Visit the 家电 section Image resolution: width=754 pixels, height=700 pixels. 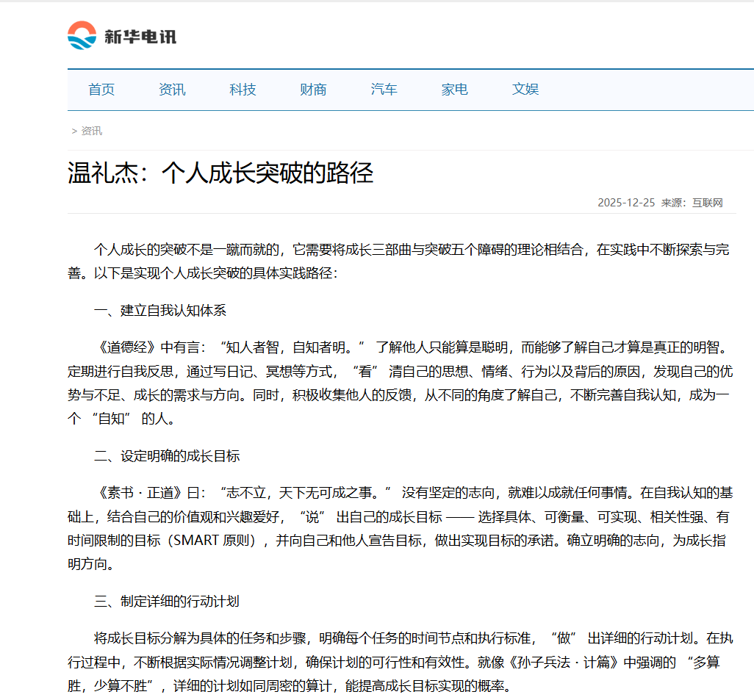pyautogui.click(x=454, y=89)
